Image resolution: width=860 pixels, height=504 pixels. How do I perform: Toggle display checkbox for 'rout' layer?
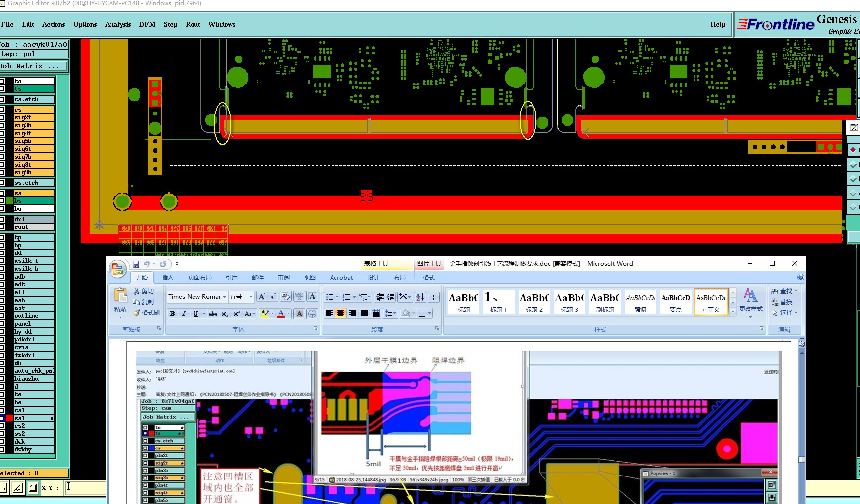pos(2,227)
